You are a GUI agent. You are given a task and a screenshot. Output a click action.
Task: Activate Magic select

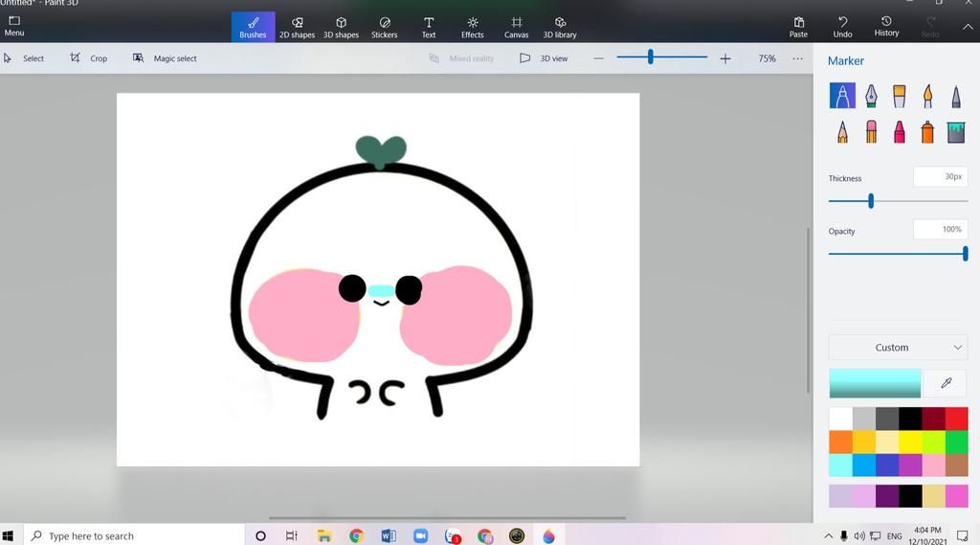pyautogui.click(x=165, y=58)
